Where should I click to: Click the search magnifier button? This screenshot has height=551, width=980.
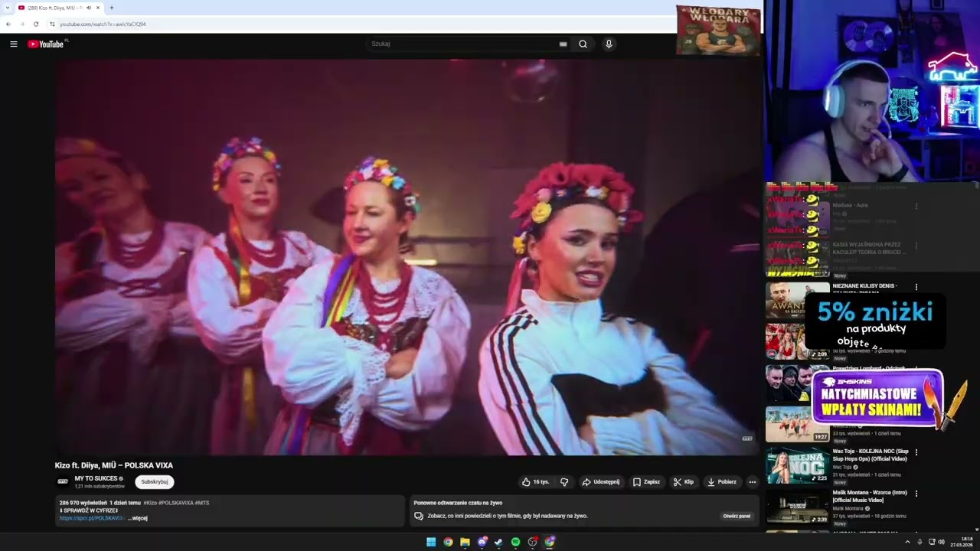pyautogui.click(x=583, y=44)
